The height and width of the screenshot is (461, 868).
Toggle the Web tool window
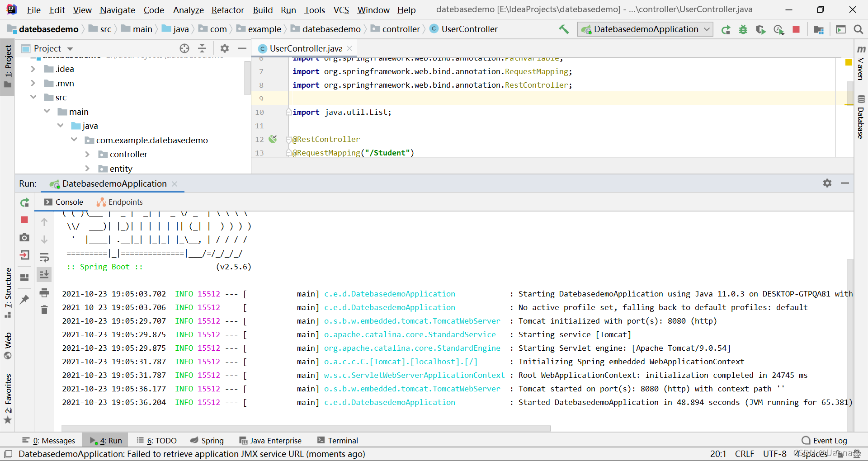pyautogui.click(x=8, y=346)
